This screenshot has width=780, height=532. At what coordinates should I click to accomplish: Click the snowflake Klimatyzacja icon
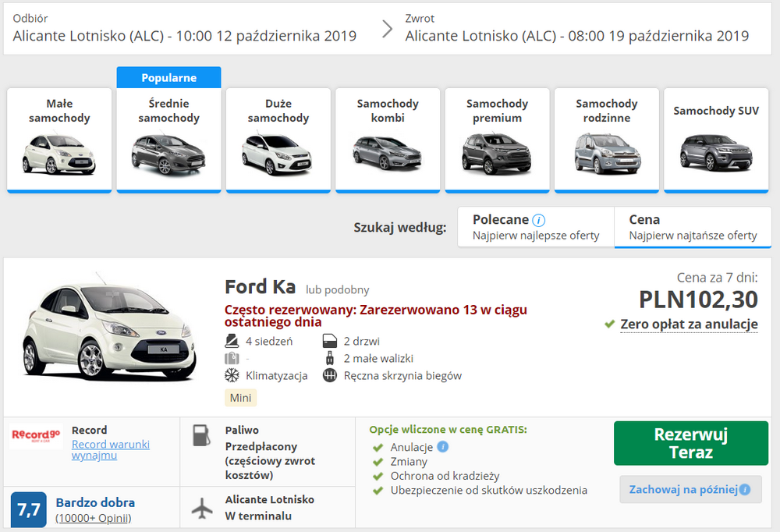[x=232, y=375]
